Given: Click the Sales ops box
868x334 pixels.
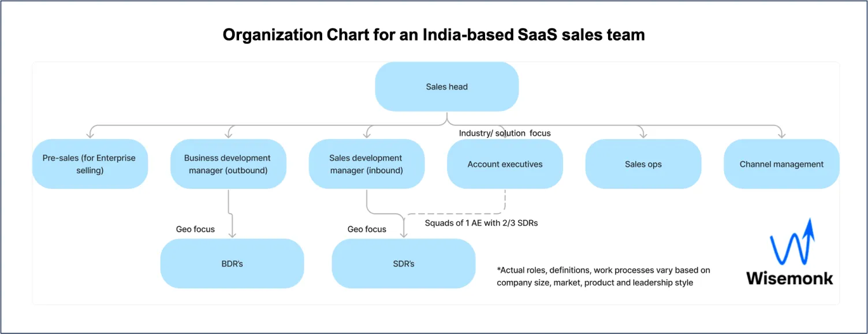Looking at the screenshot, I should point(643,164).
